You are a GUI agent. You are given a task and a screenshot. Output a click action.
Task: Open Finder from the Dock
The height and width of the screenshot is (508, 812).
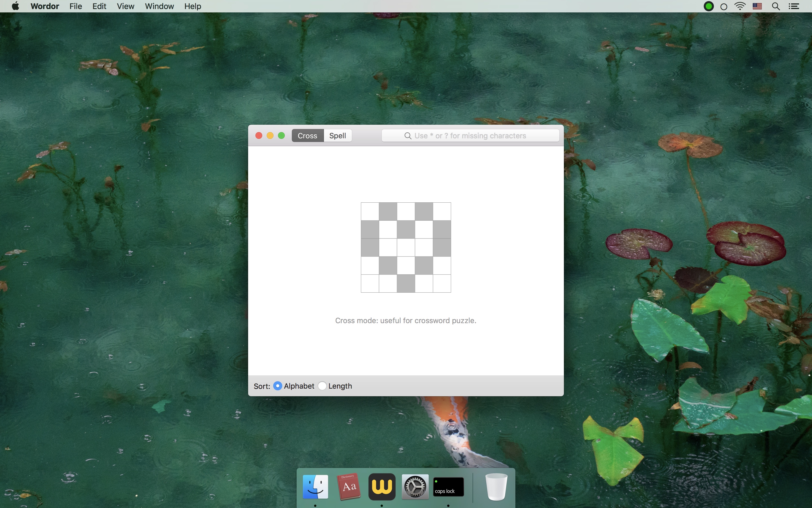[x=315, y=487]
